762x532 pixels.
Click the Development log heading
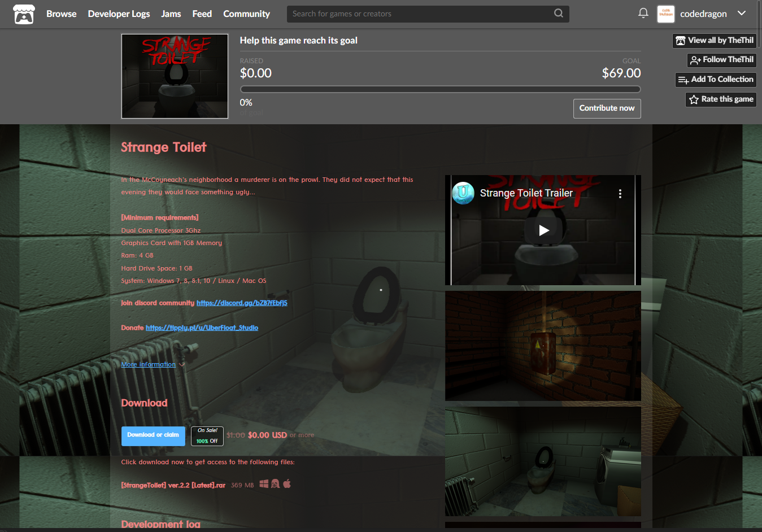pyautogui.click(x=161, y=524)
